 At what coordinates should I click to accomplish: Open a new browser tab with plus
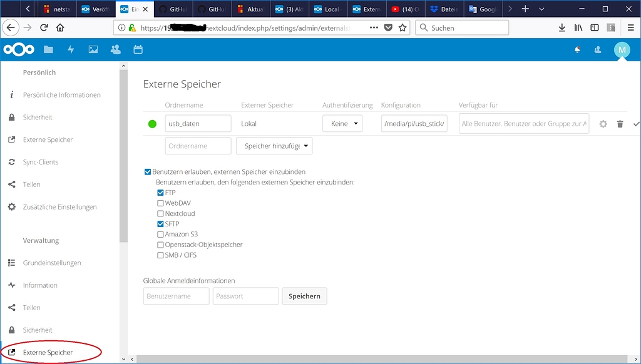(x=525, y=9)
